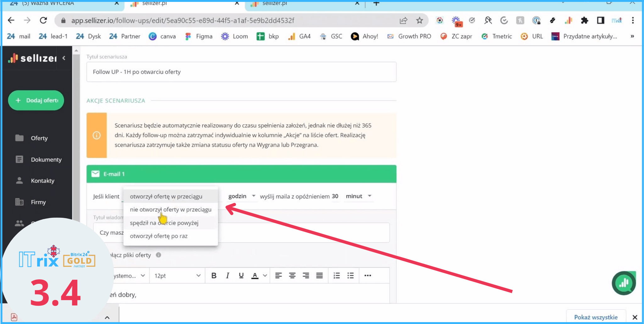Insert a bulleted list
644x324 pixels.
click(x=350, y=276)
